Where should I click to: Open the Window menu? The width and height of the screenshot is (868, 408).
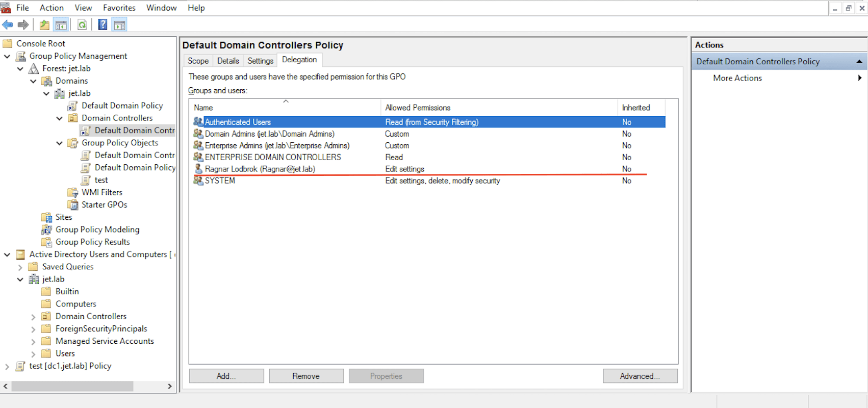coord(161,8)
